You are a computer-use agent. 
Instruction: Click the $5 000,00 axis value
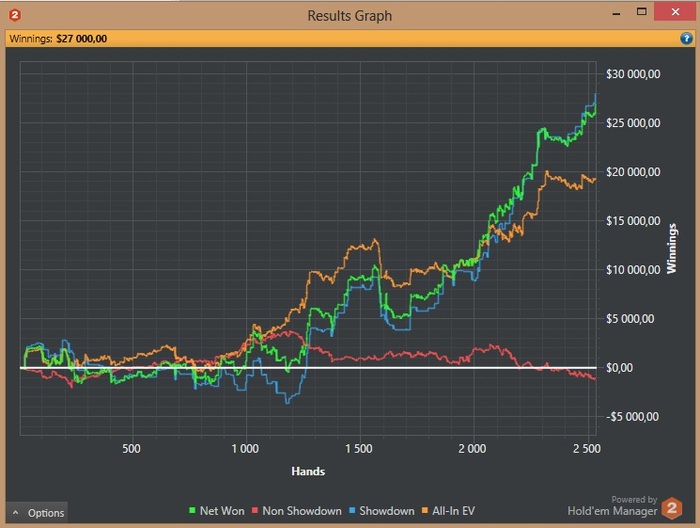coord(630,319)
